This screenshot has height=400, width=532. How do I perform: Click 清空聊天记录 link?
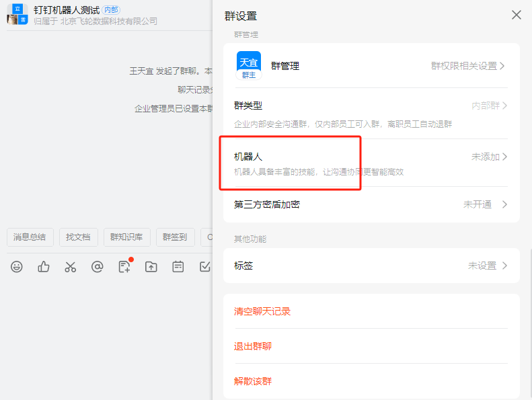(262, 312)
